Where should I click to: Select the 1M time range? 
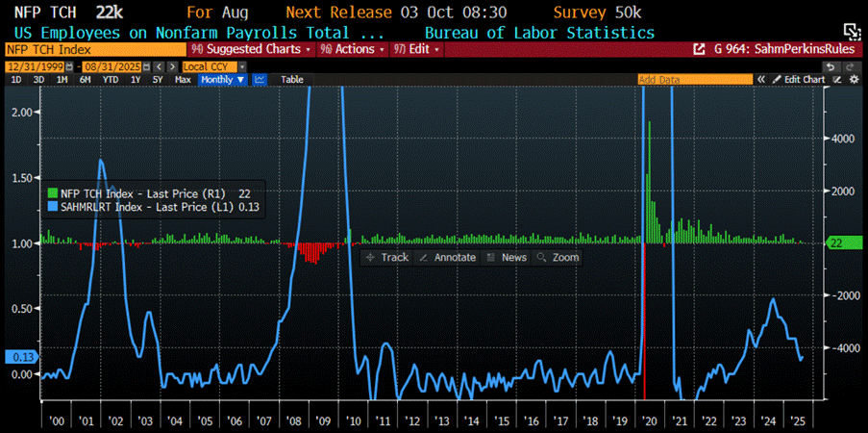pyautogui.click(x=62, y=79)
